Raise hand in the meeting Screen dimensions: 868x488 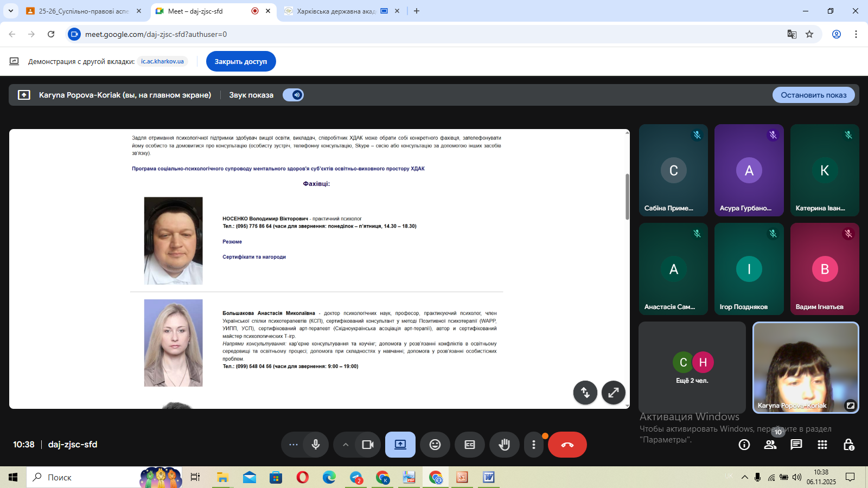505,445
